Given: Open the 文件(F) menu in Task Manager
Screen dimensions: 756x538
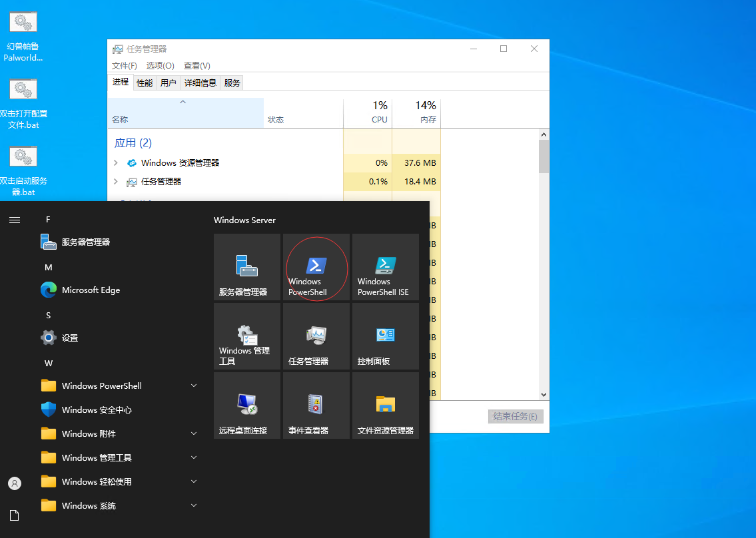Looking at the screenshot, I should click(x=125, y=65).
